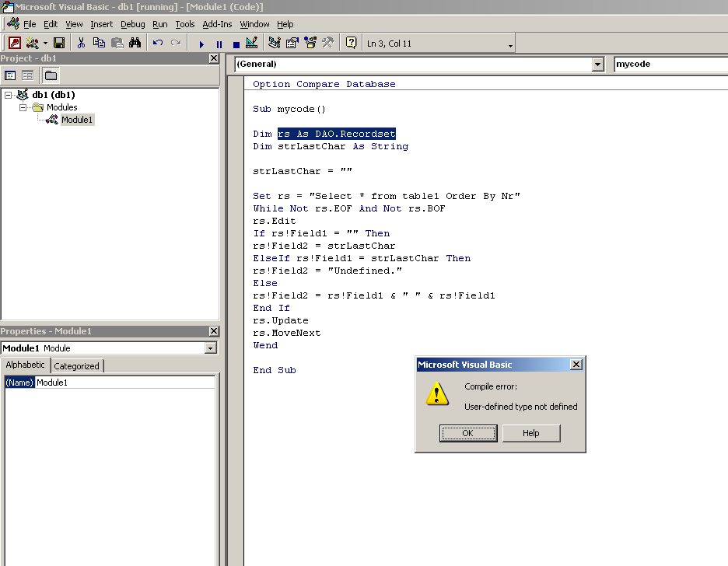Click View Code button in Project pane
This screenshot has width=728, height=566.
pyautogui.click(x=11, y=75)
